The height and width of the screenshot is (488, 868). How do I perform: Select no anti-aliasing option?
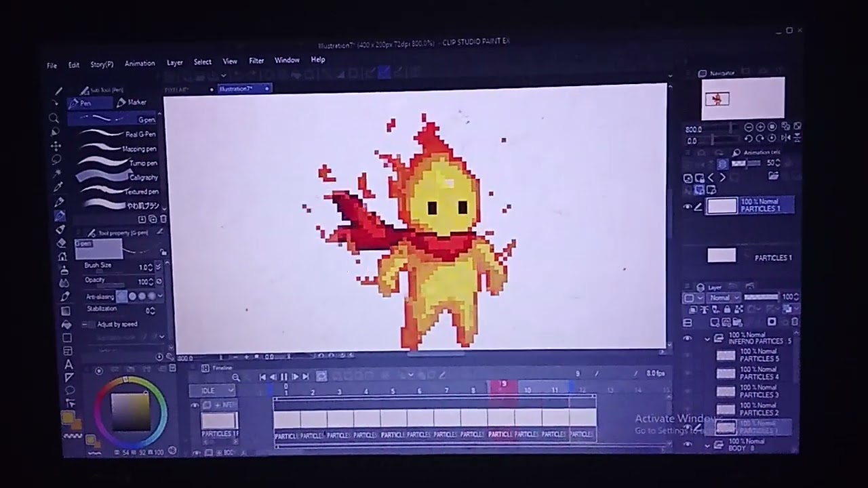coord(121,296)
